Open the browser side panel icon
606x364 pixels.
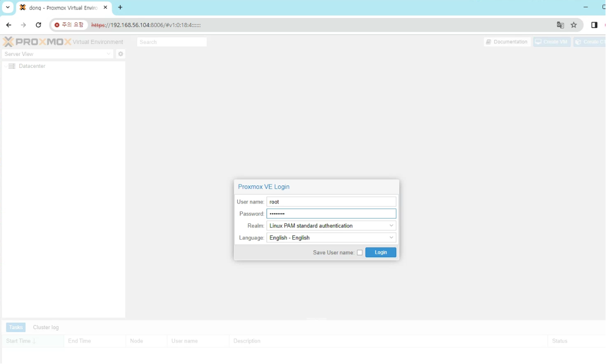[594, 25]
